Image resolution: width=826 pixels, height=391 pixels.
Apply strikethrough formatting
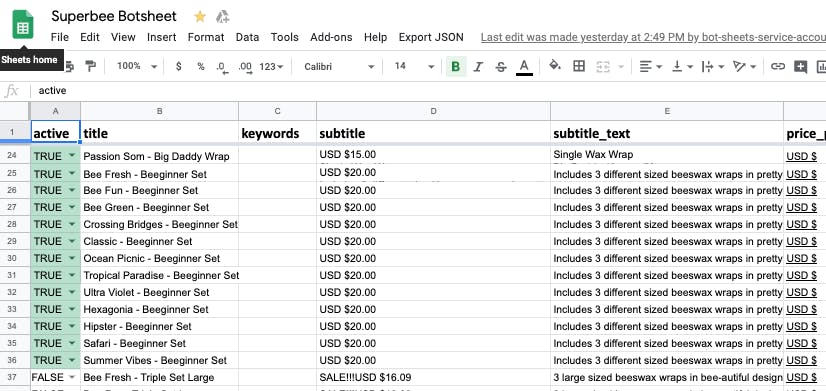point(501,66)
